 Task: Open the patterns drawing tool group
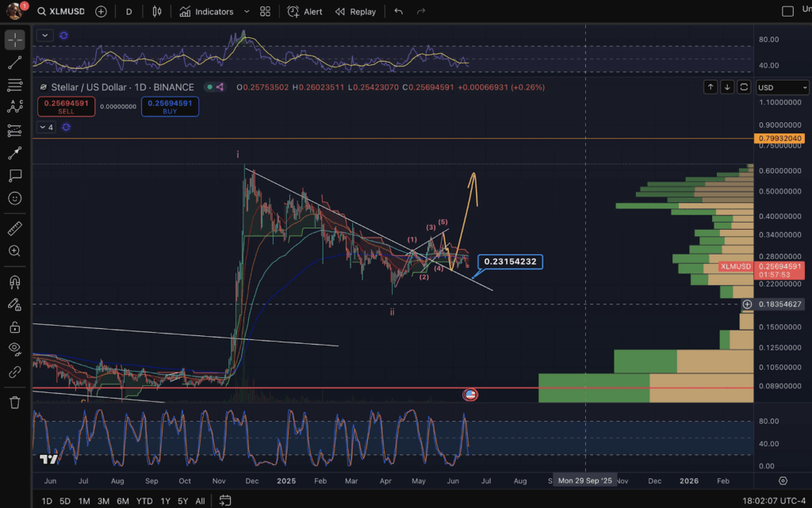point(15,107)
